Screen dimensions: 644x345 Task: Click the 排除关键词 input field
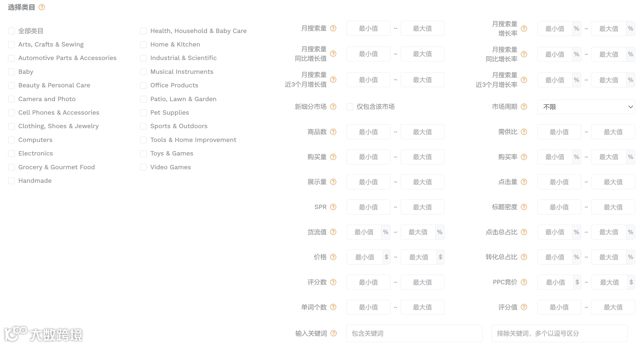point(559,333)
